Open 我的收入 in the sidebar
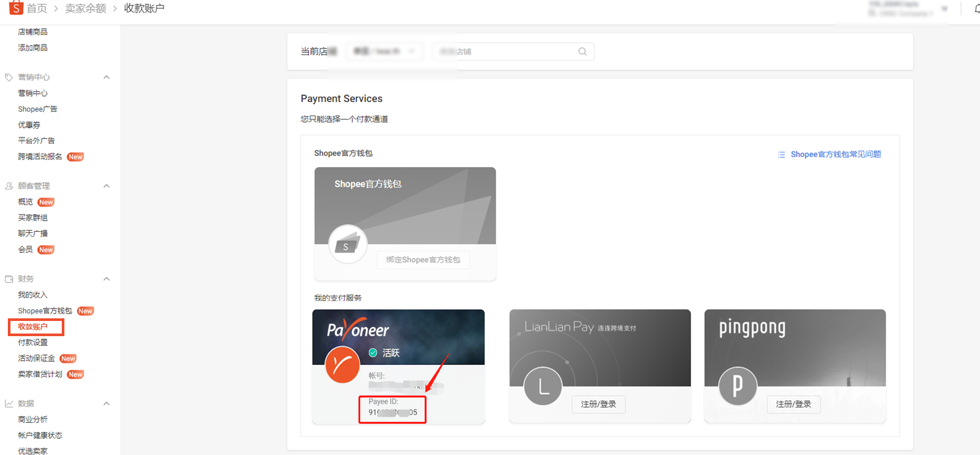The width and height of the screenshot is (980, 455). click(x=33, y=295)
